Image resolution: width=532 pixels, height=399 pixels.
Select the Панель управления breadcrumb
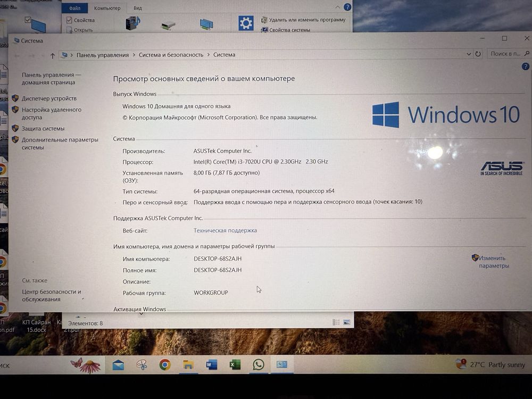103,55
